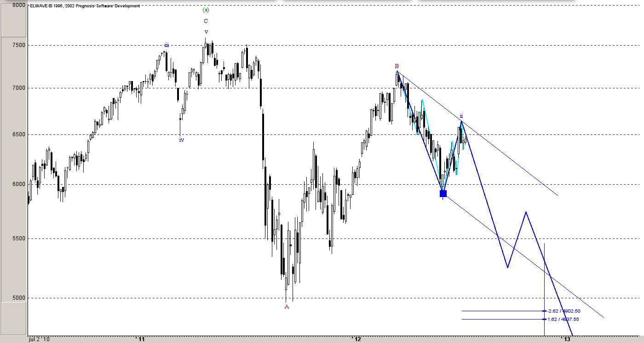This screenshot has width=644, height=343.
Task: Click the blue iv wave label
Action: (182, 140)
